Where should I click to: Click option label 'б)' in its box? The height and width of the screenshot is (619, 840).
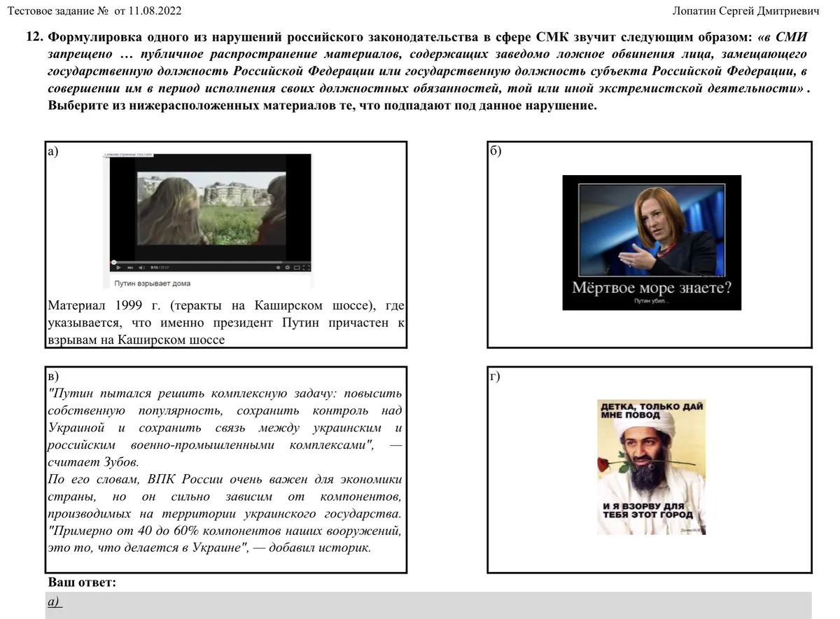click(x=495, y=151)
